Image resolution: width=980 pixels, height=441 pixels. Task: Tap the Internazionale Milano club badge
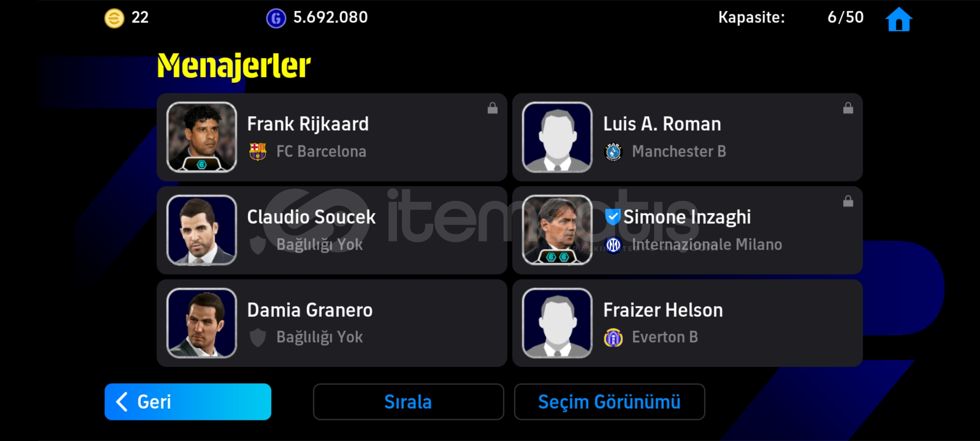point(613,245)
